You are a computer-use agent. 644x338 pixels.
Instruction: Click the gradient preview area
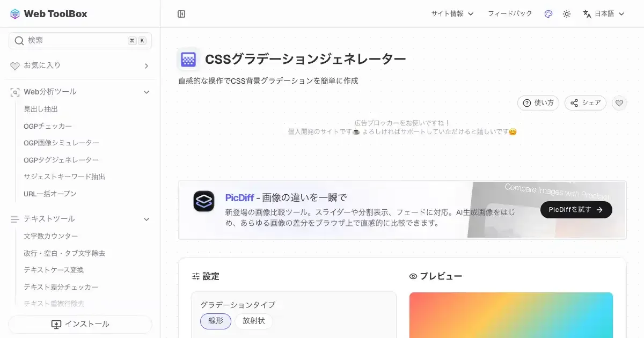pos(511,315)
